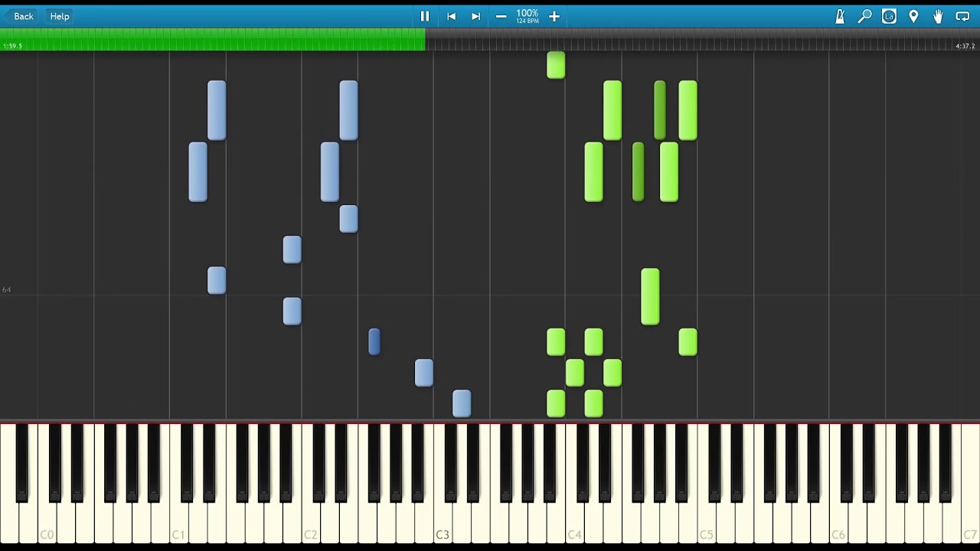Add a bookmark with pin icon
Viewport: 980px width, 551px height.
click(913, 16)
